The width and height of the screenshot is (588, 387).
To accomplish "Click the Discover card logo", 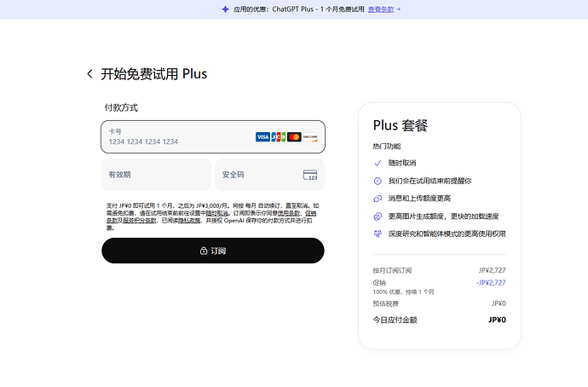I will 310,137.
